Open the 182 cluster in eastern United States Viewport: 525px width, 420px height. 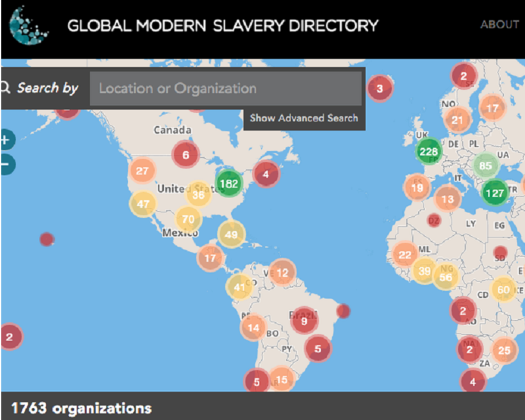coord(228,183)
